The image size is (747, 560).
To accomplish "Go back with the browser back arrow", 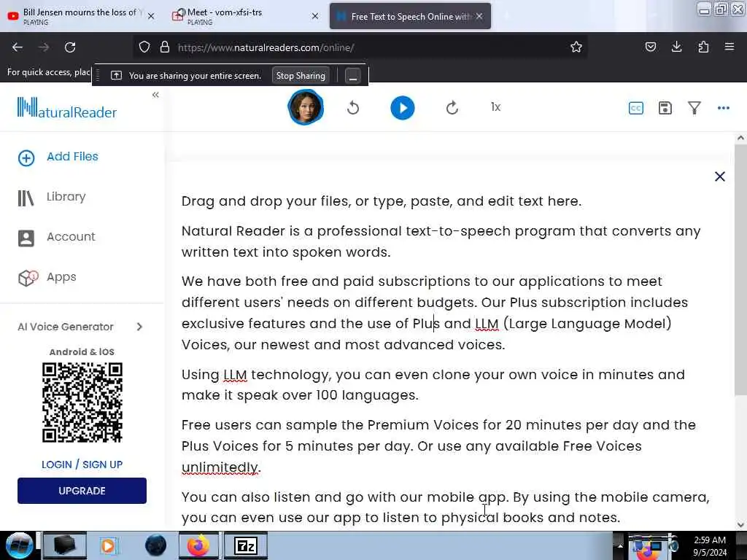I will click(x=18, y=47).
